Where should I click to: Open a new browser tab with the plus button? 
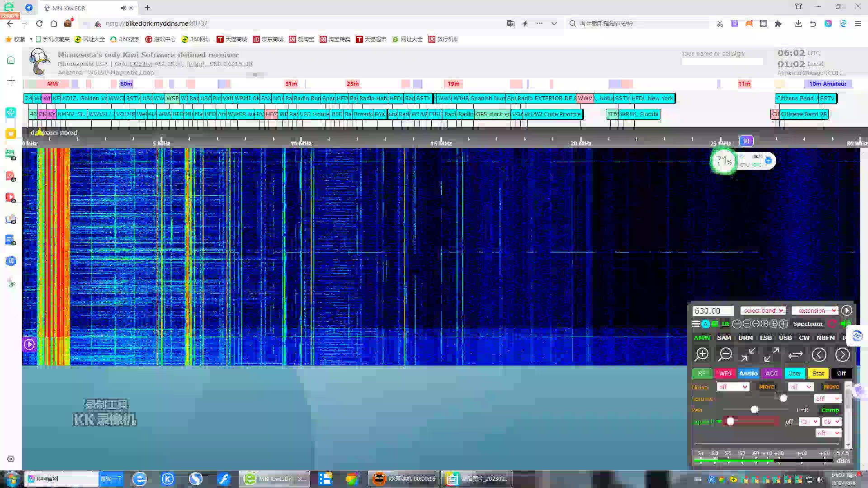tap(147, 8)
